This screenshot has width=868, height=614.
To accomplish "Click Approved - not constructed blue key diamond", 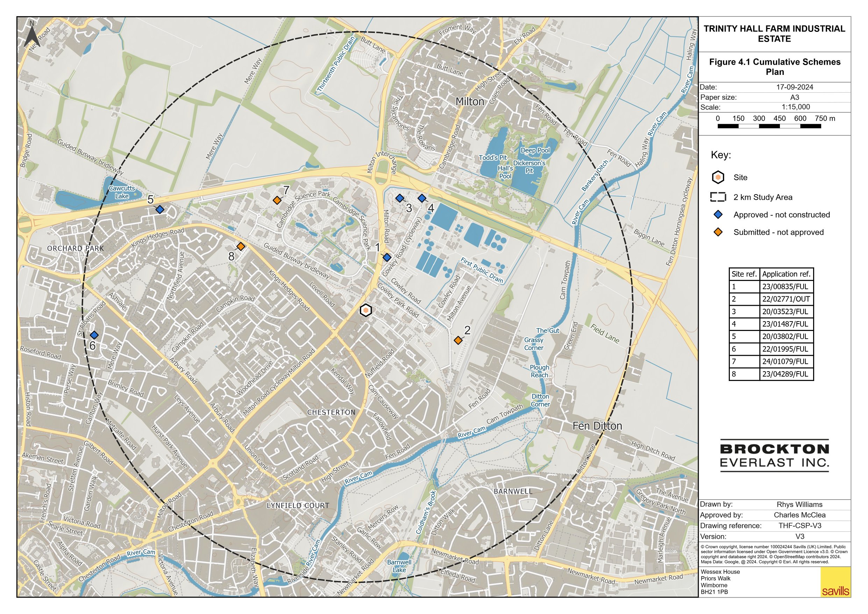I will coord(718,214).
